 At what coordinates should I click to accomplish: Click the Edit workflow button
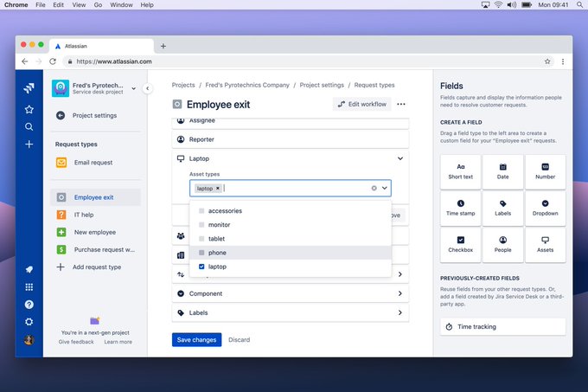361,105
